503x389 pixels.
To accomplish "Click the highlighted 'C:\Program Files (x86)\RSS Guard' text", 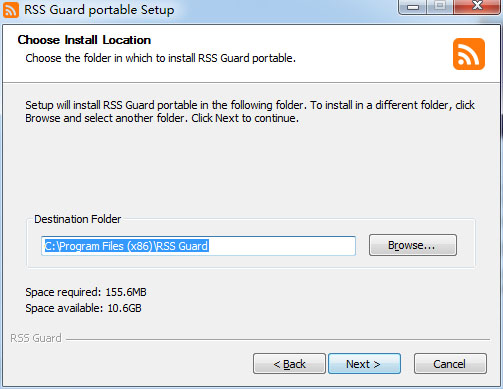I will click(x=127, y=246).
